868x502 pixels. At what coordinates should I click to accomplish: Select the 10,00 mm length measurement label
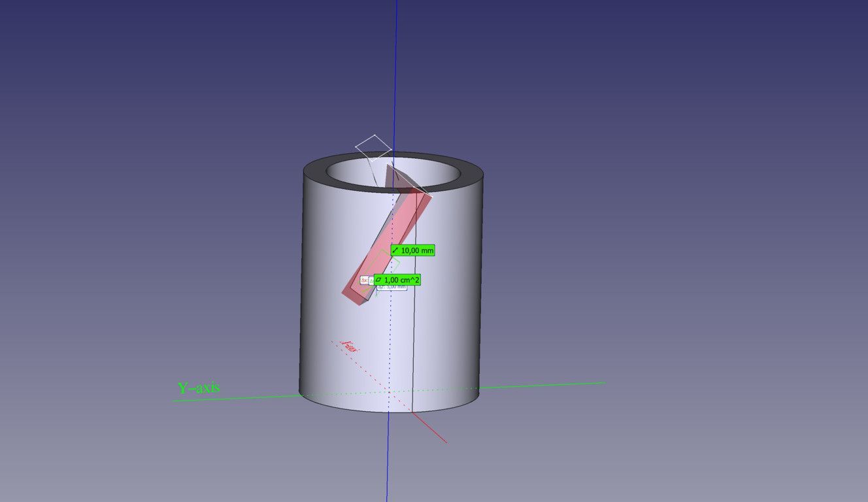pos(412,250)
